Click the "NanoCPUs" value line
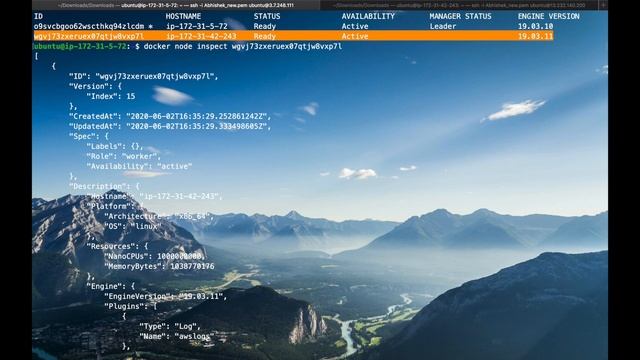640x360 pixels. pos(155,256)
